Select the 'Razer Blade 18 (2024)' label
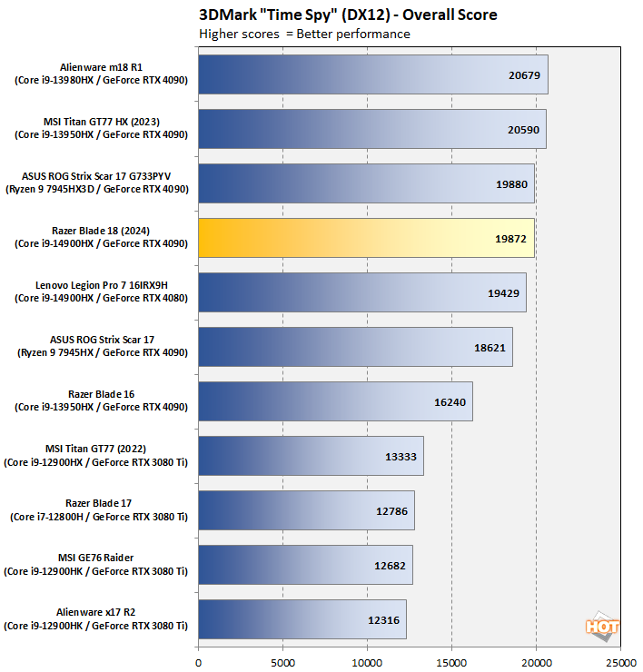Screen dimensions: 643x672 [x=101, y=231]
